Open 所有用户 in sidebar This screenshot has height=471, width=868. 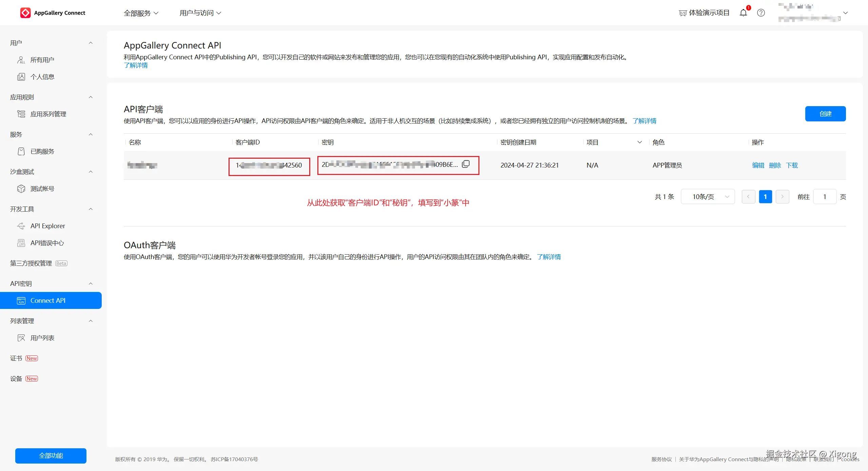click(42, 60)
